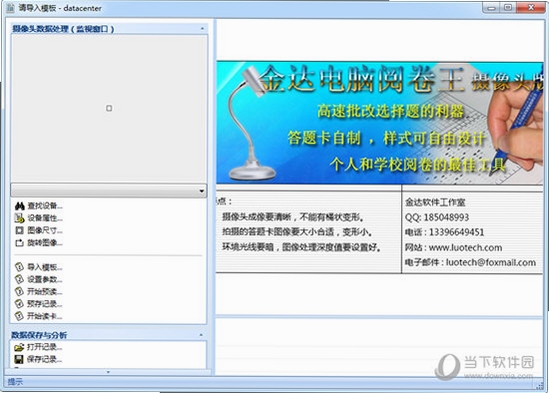Click the step 2 icon for 设置参数
Screen dimensions: 549x393
[x=19, y=280]
